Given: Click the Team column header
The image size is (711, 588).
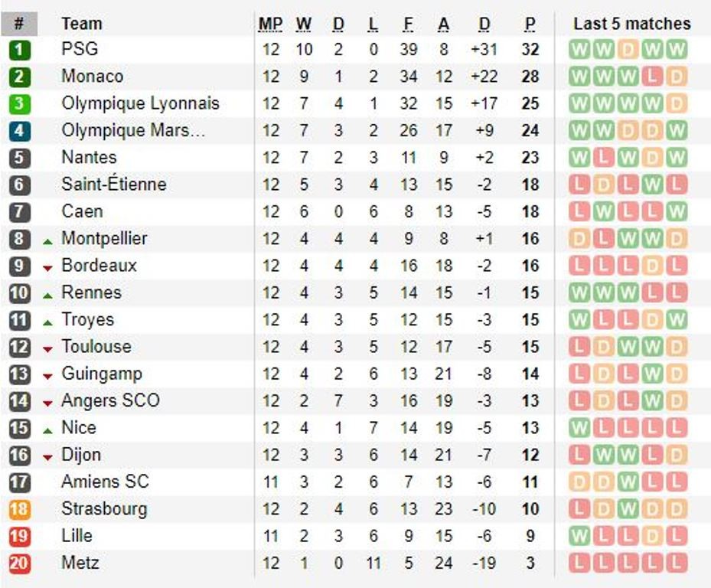Looking at the screenshot, I should tap(82, 24).
